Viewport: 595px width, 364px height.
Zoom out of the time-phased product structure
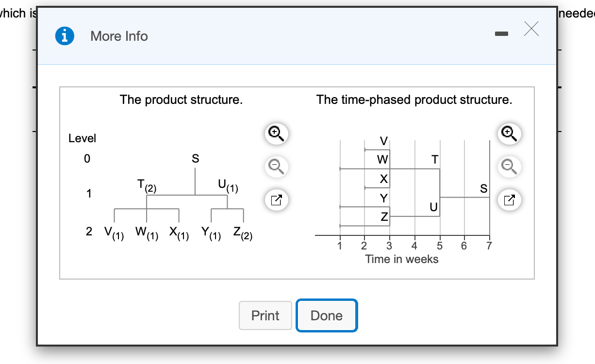point(509,167)
